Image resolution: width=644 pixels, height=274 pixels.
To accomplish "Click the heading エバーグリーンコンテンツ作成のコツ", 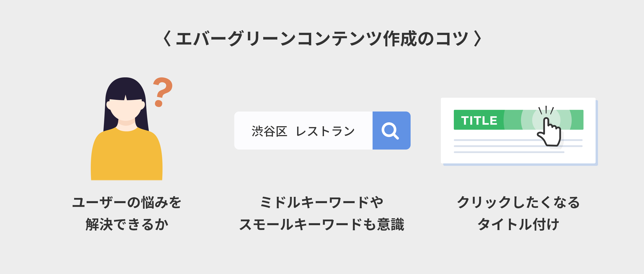I will [322, 38].
